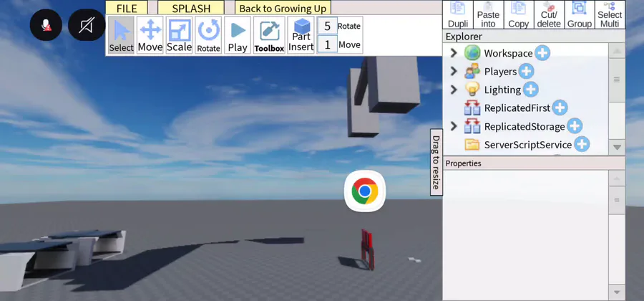Add child to Lighting with plus
The height and width of the screenshot is (301, 644).
click(531, 90)
